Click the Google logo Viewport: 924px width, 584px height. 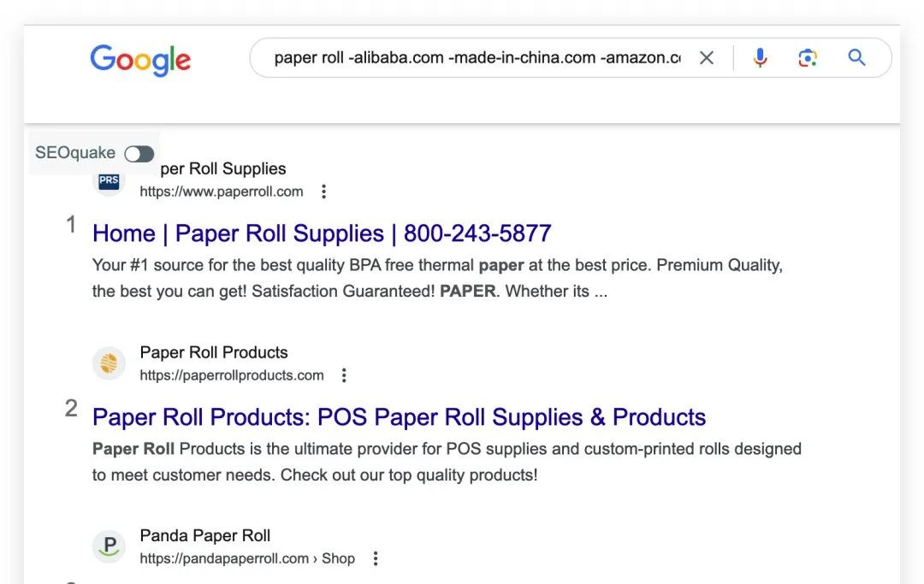click(x=140, y=60)
